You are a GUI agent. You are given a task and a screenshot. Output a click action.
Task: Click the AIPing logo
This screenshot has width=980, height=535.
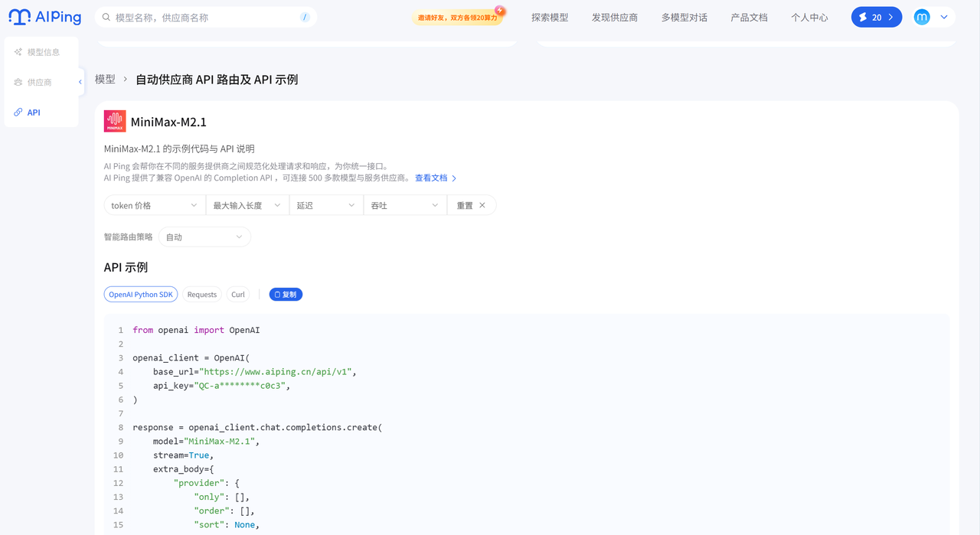pos(44,17)
